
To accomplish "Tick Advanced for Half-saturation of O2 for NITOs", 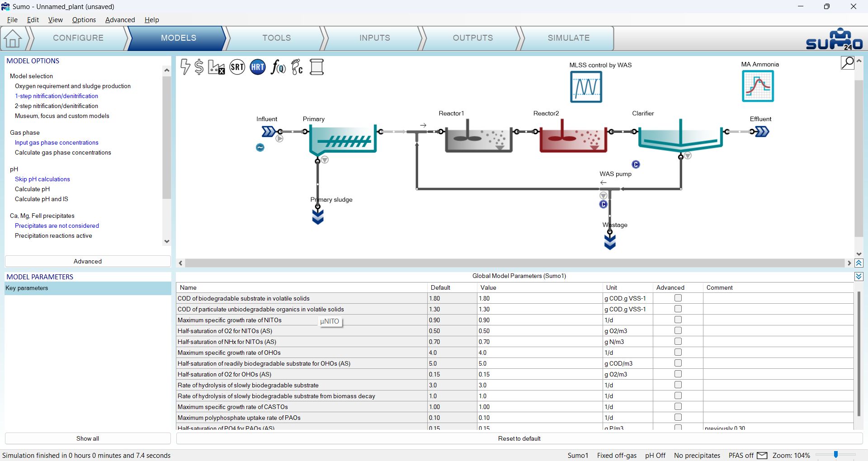I will [678, 331].
